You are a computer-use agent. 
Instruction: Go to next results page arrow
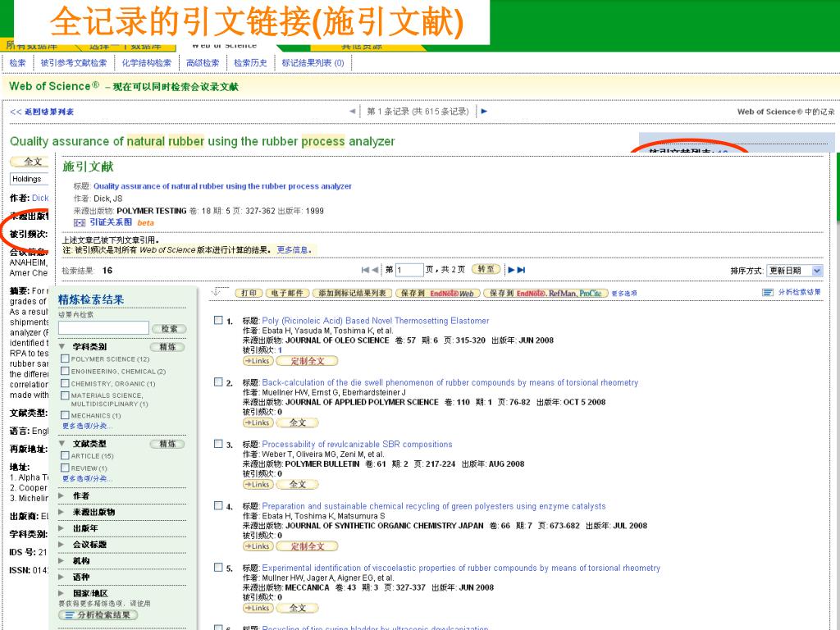tap(511, 270)
